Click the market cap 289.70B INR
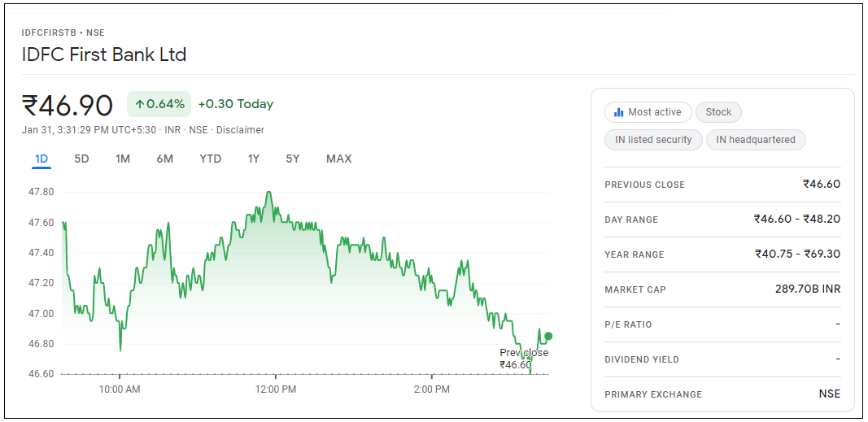868x422 pixels. (x=808, y=289)
